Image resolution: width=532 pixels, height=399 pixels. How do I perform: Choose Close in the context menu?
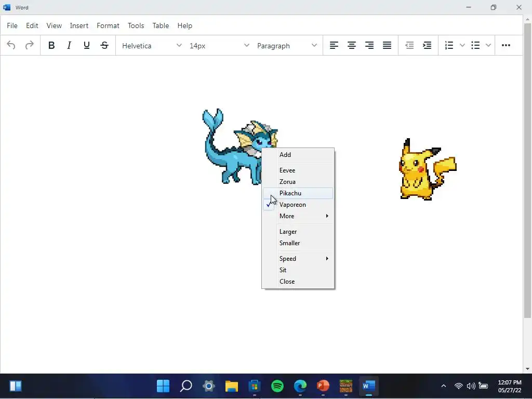(x=298, y=282)
